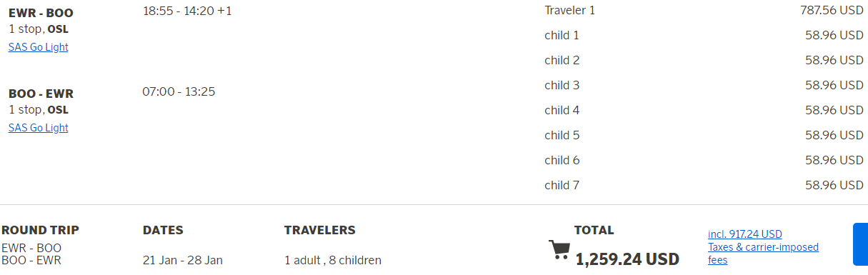Select the BOO - EWR return flight heading
This screenshot has height=275, width=868.
click(41, 94)
